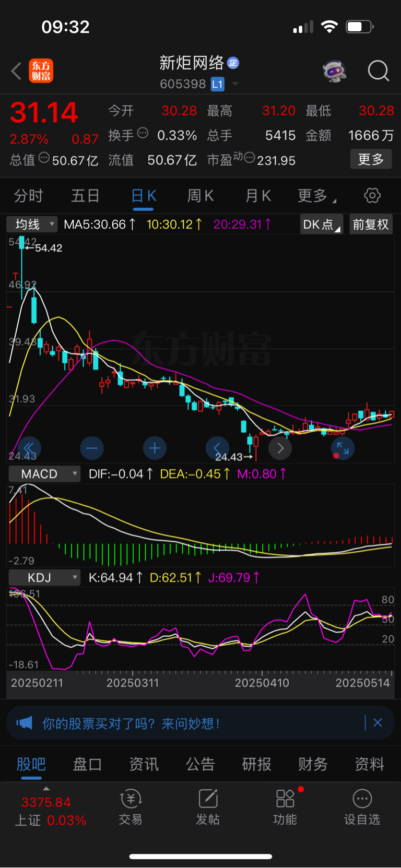401x868 pixels.
Task: Open the DK点 dropdown
Action: [322, 224]
